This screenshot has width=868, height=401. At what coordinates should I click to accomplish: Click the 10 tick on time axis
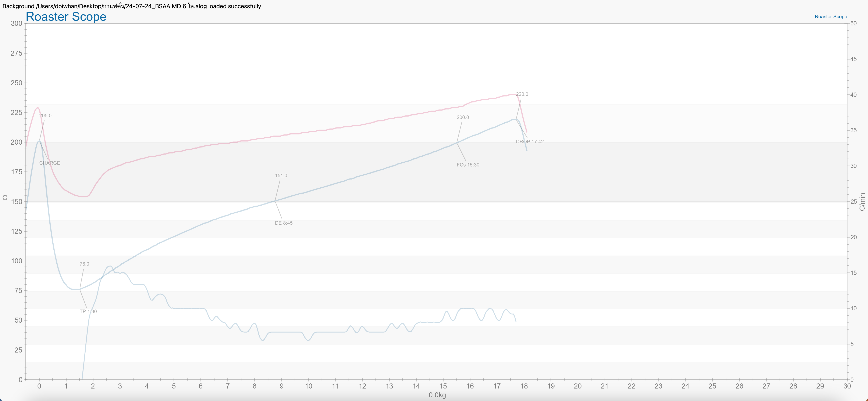(308, 386)
